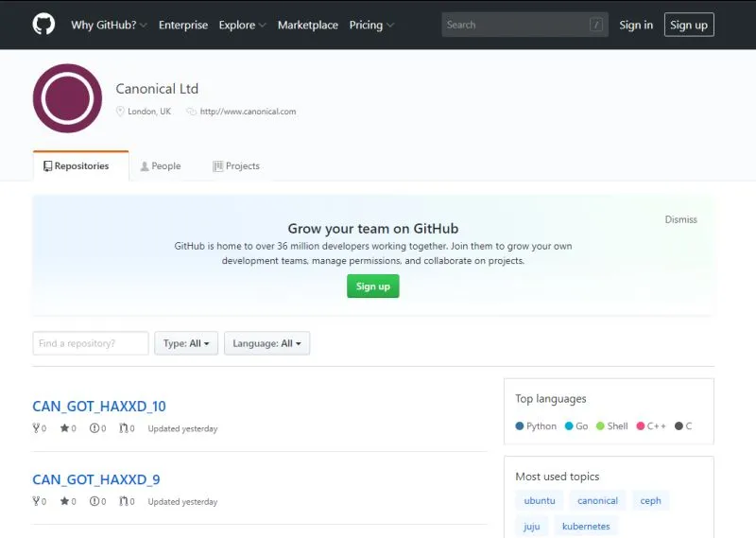Click Sign in in the header
Viewport: 756px width, 538px height.
pyautogui.click(x=636, y=26)
